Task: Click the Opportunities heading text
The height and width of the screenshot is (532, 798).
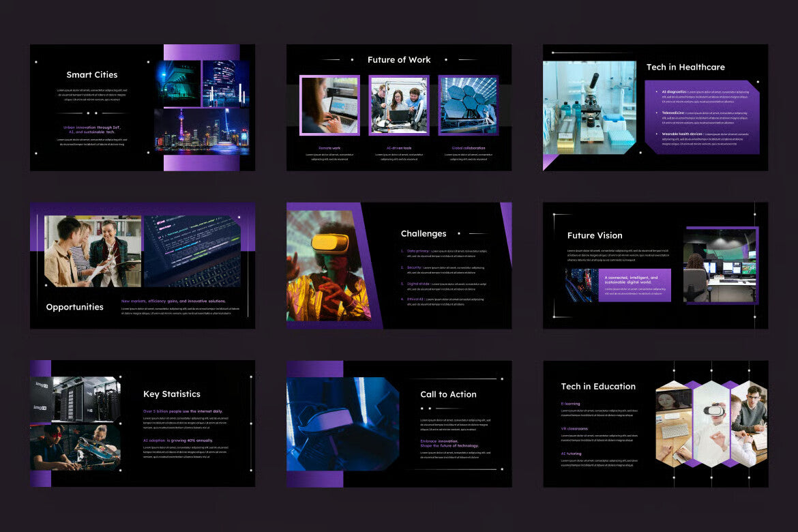Action: 74,307
